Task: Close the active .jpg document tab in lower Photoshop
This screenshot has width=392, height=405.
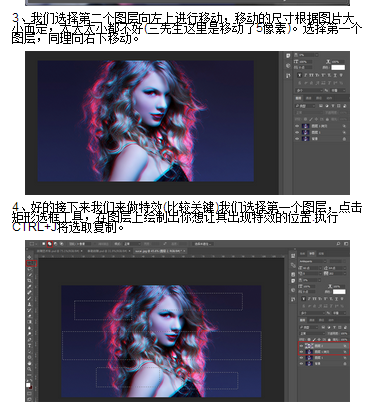Action: click(x=184, y=251)
